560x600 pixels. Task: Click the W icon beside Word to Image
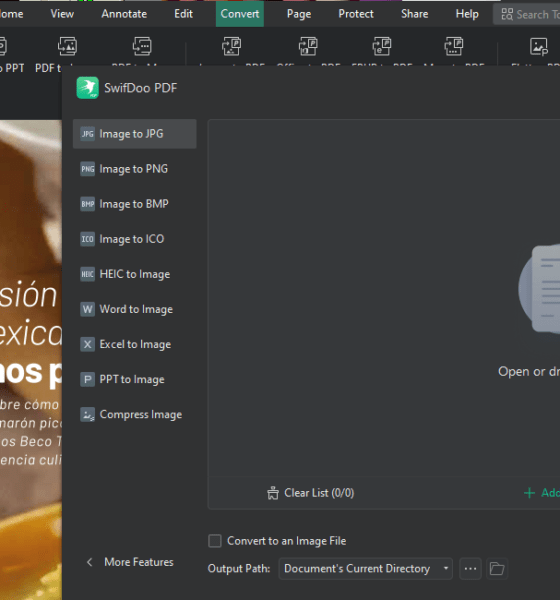(x=87, y=309)
